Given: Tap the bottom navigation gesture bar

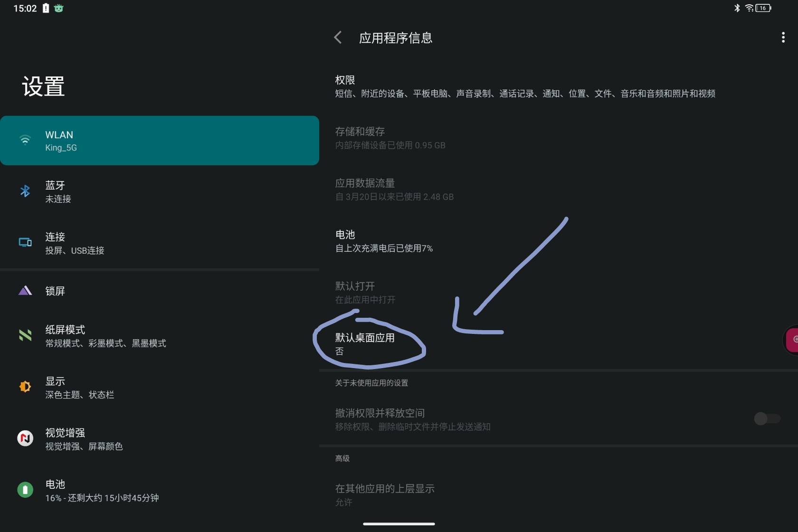Looking at the screenshot, I should (x=399, y=524).
